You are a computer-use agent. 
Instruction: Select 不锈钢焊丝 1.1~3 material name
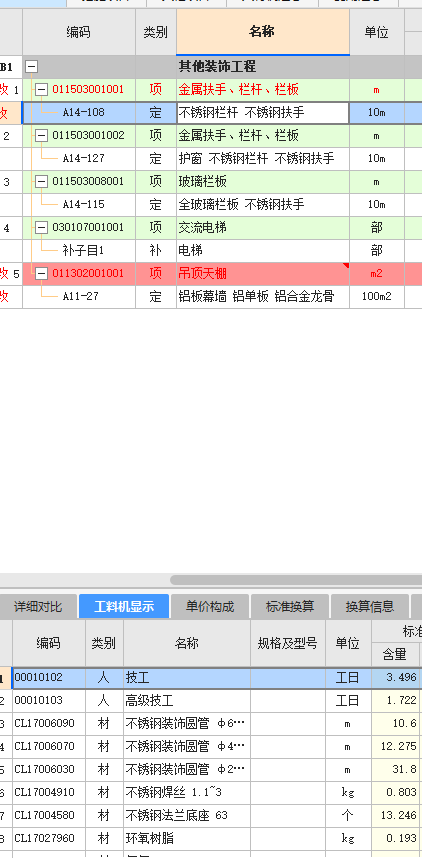coord(174,793)
